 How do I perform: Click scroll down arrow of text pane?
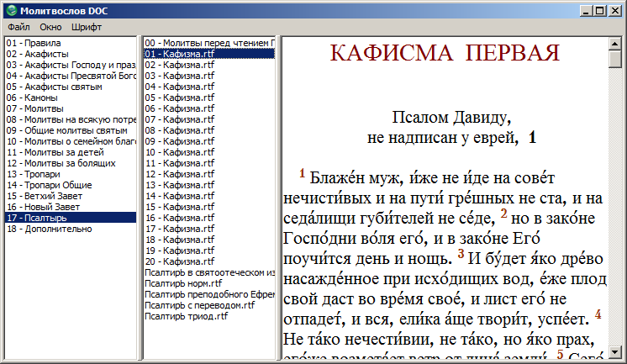point(615,351)
